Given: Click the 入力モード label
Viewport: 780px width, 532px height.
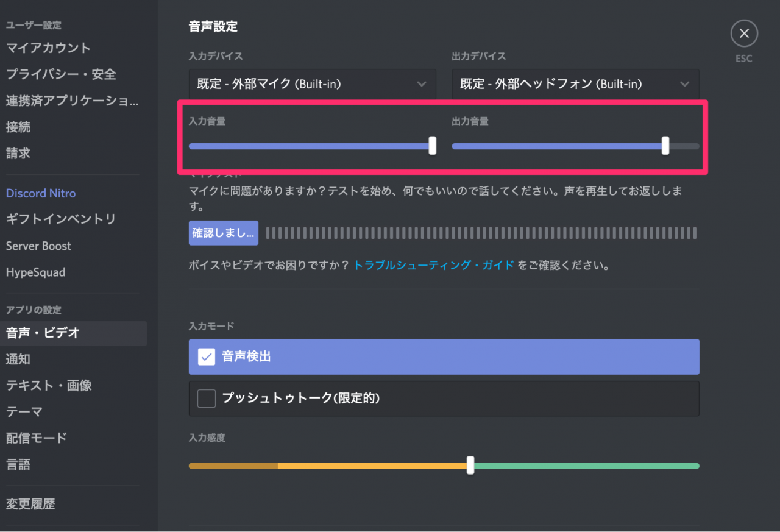Looking at the screenshot, I should pyautogui.click(x=211, y=327).
